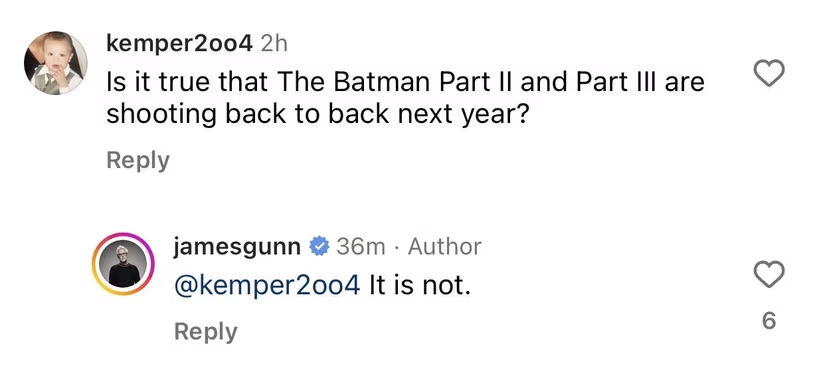Click the 36m timestamp on jamesgunn's reply
Image resolution: width=825 pixels, height=388 pixels.
click(361, 246)
